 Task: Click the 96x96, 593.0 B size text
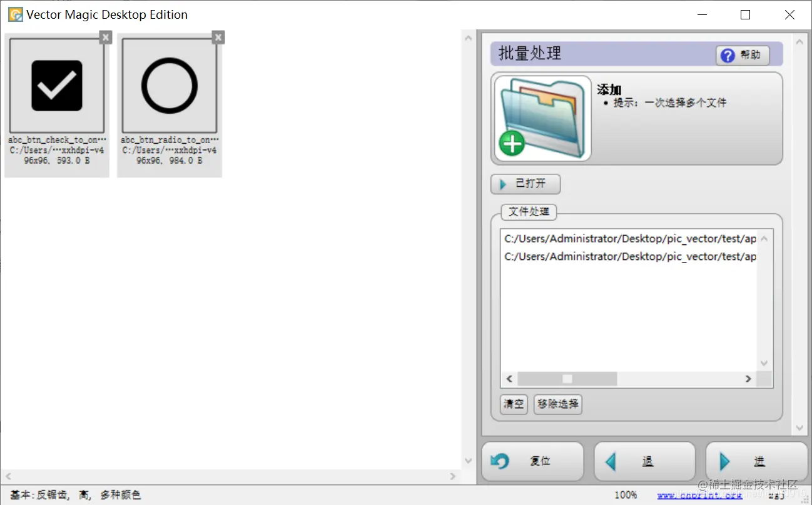(x=57, y=161)
